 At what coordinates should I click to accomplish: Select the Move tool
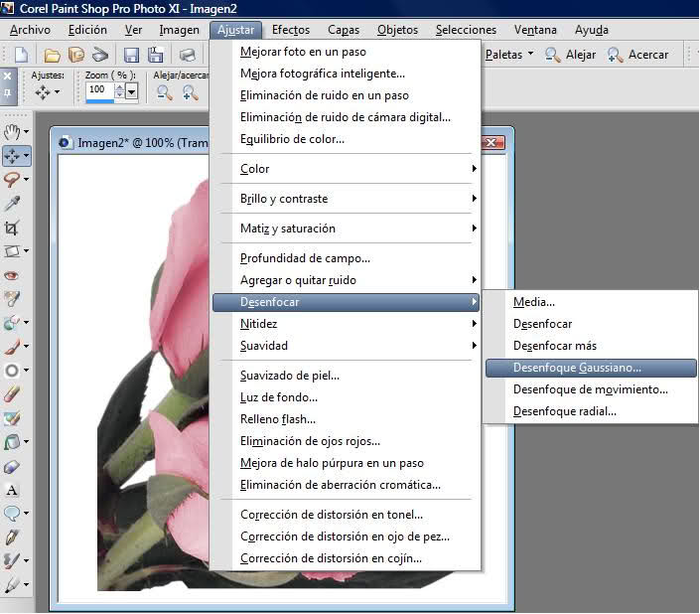click(12, 156)
